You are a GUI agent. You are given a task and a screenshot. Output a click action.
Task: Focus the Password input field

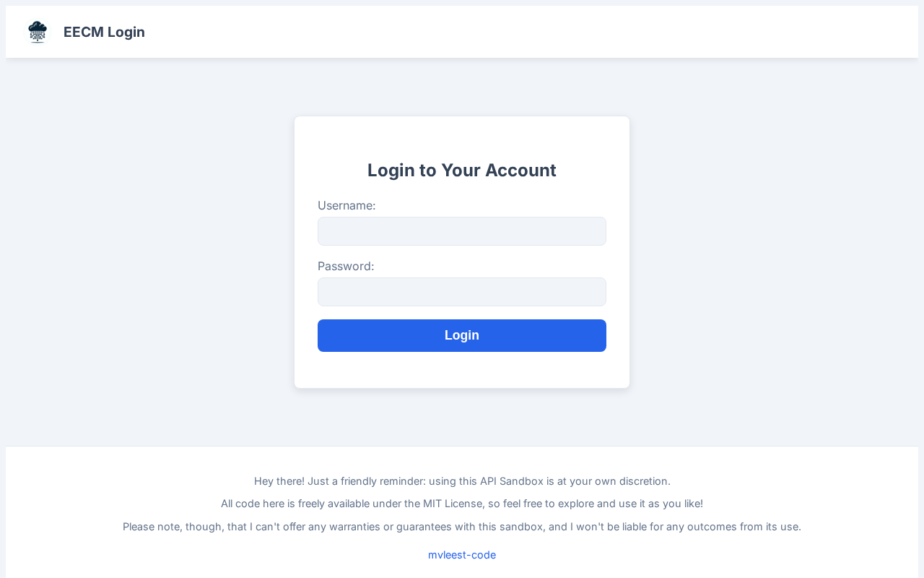462,292
